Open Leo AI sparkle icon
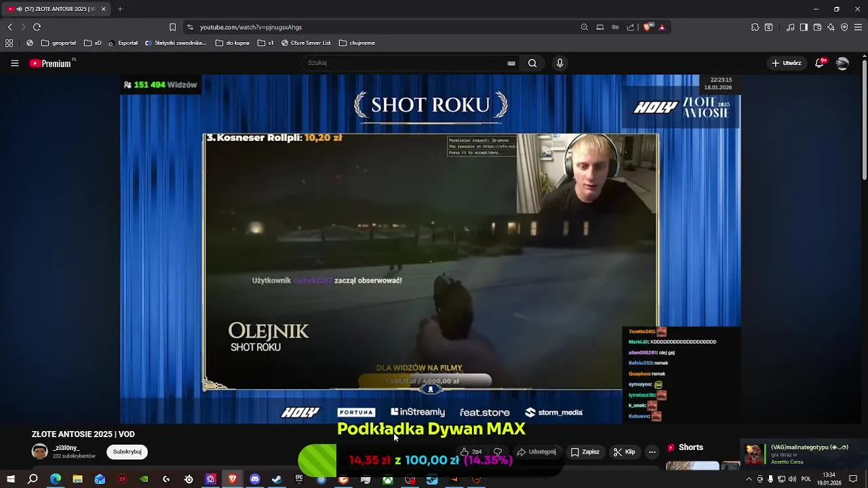The width and height of the screenshot is (868, 488). tap(831, 27)
